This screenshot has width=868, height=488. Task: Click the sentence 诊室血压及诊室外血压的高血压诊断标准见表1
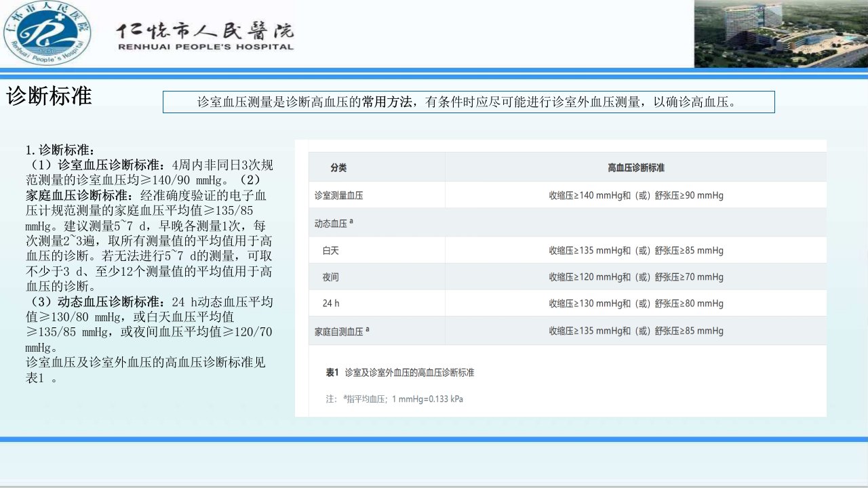(146, 370)
